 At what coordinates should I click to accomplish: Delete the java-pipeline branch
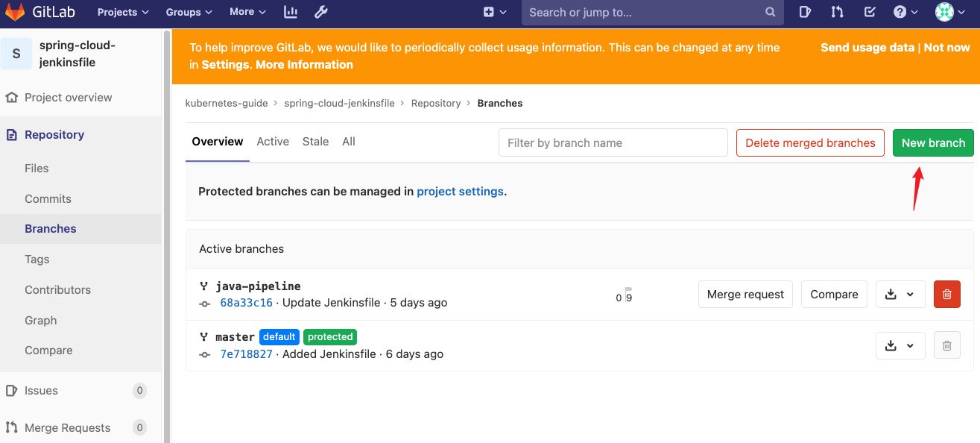coord(947,295)
